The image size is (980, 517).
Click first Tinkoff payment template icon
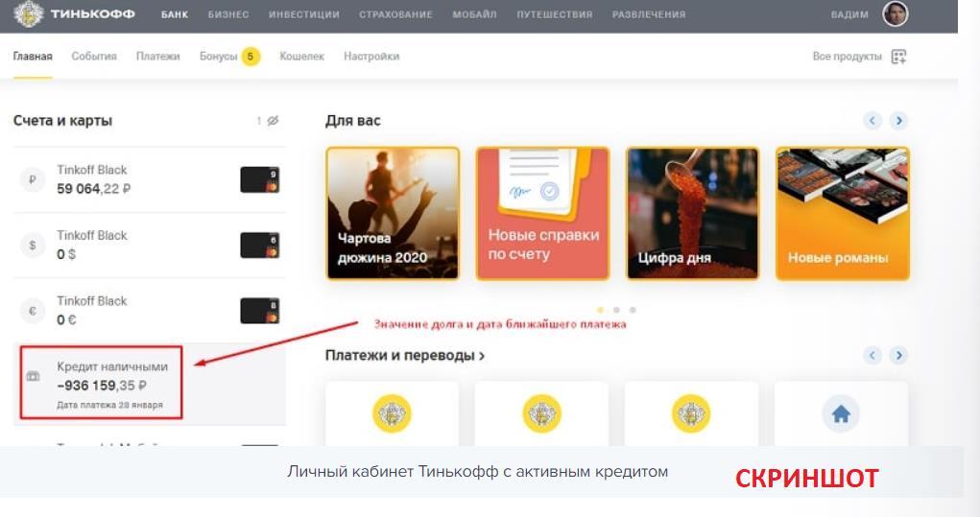392,413
